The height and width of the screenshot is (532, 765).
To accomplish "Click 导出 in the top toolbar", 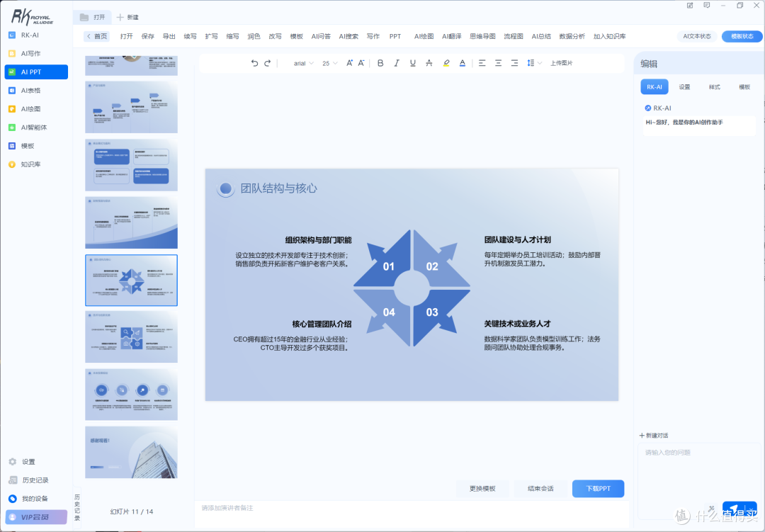I will pos(169,37).
